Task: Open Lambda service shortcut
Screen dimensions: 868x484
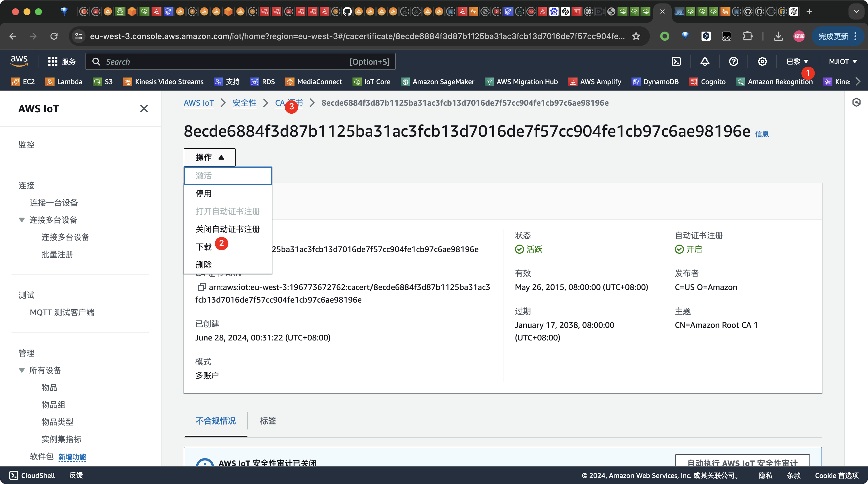Action: (64, 82)
